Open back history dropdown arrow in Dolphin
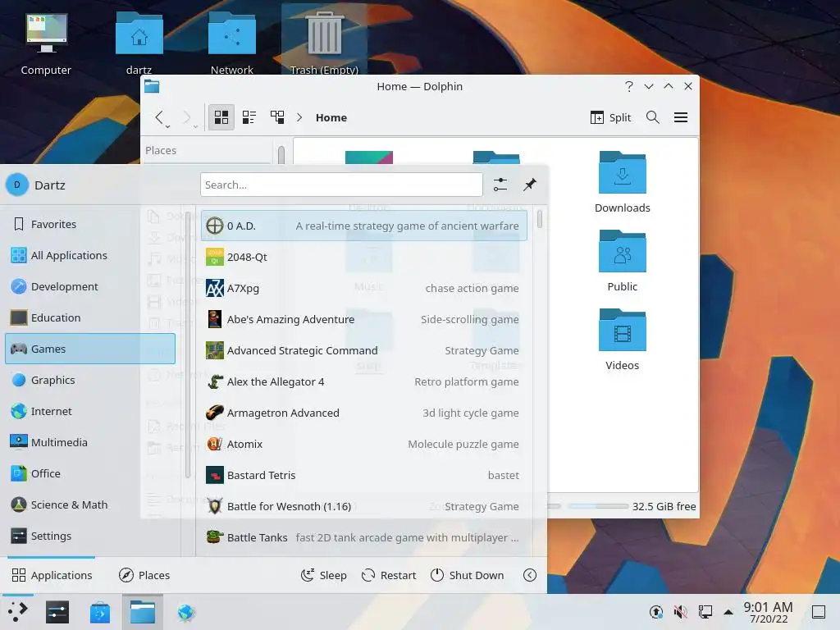This screenshot has height=630, width=840. pos(168,126)
